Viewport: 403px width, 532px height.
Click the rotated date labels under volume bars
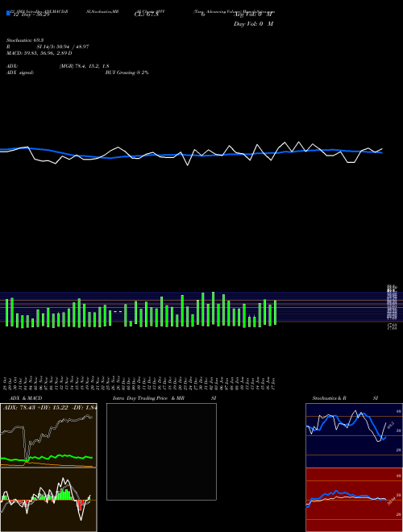139,384
